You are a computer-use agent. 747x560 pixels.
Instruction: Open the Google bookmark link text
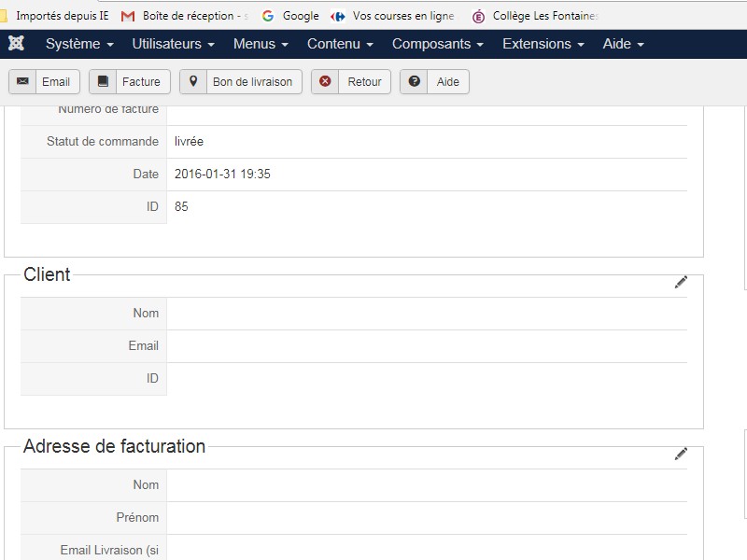[301, 16]
